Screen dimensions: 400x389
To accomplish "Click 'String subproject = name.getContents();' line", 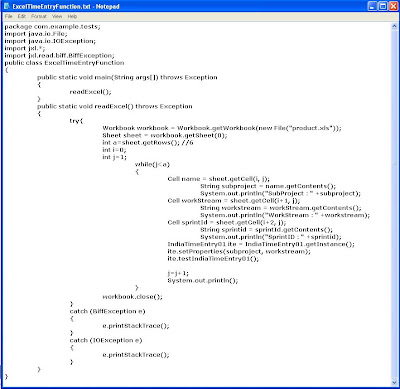I will click(x=268, y=186).
